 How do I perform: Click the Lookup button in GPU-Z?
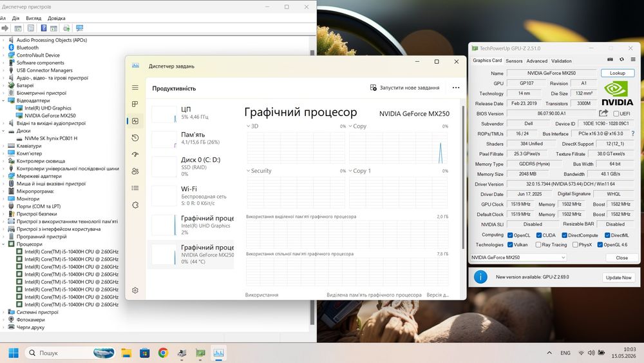(x=618, y=73)
